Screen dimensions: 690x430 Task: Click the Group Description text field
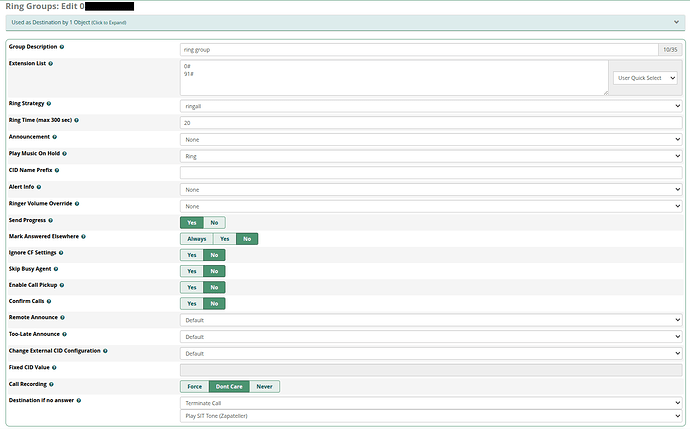coord(419,50)
